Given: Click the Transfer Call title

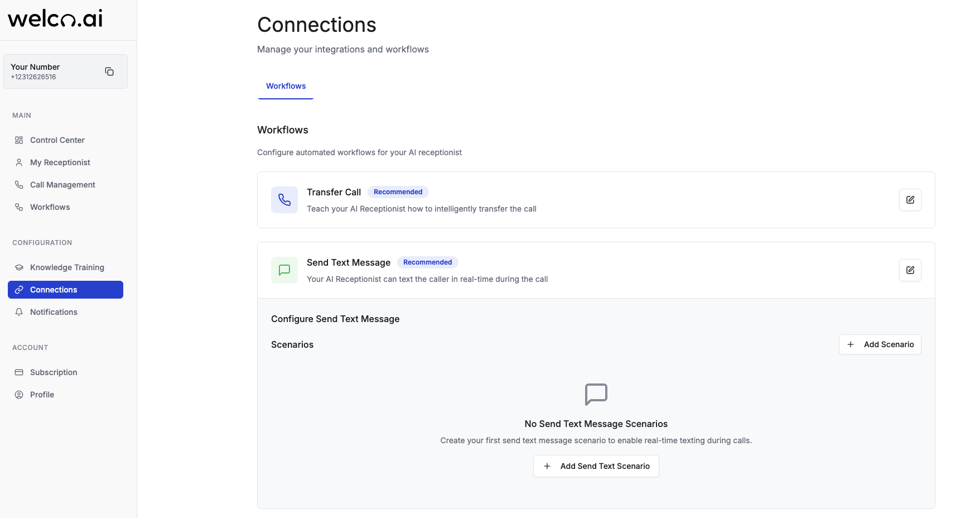Looking at the screenshot, I should pos(334,192).
